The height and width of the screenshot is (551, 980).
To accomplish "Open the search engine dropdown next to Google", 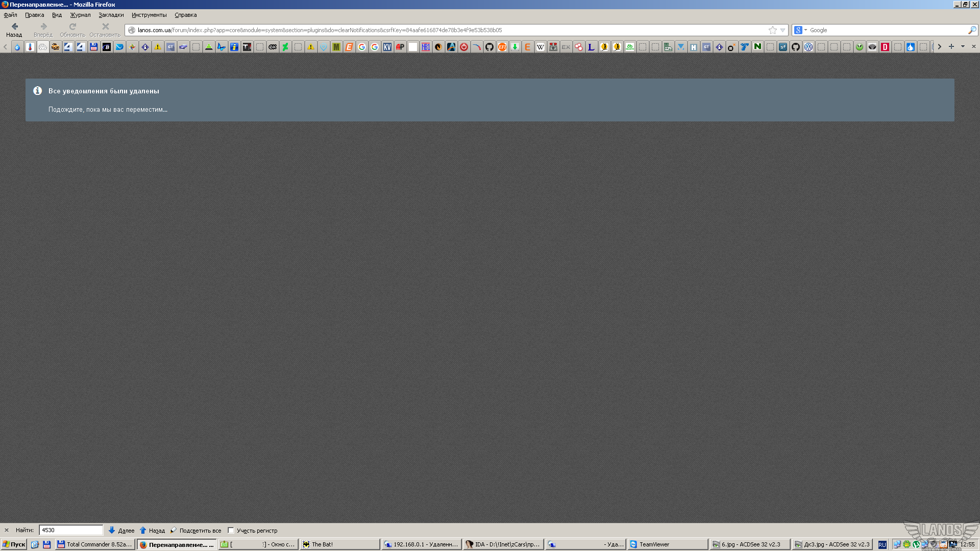I will pos(805,30).
